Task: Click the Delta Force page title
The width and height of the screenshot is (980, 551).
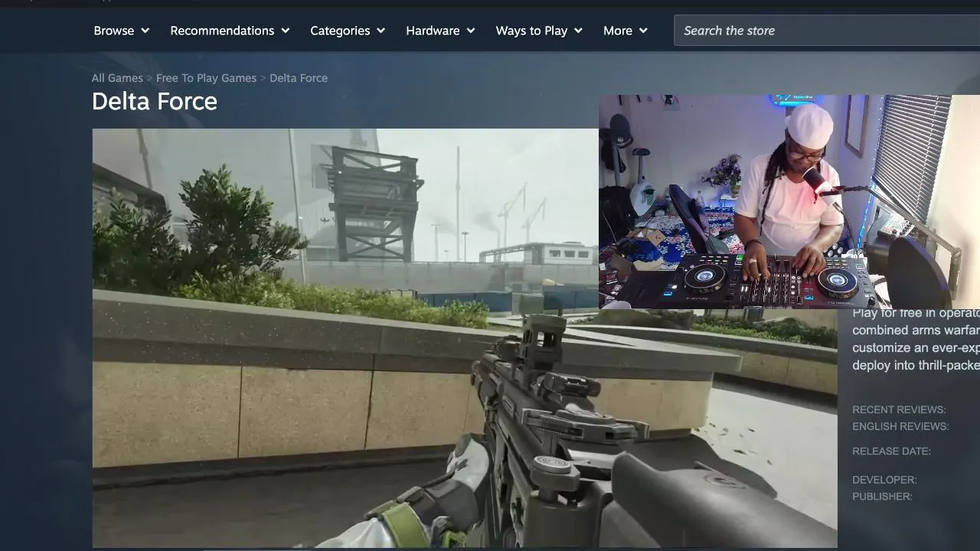Action: (x=155, y=102)
